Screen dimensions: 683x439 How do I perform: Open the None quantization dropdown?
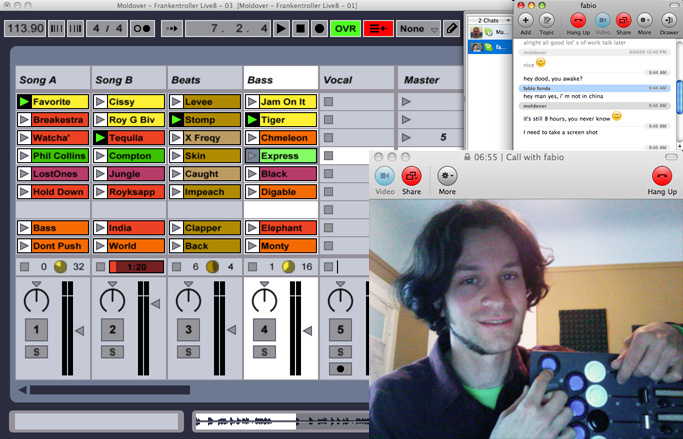pos(417,29)
